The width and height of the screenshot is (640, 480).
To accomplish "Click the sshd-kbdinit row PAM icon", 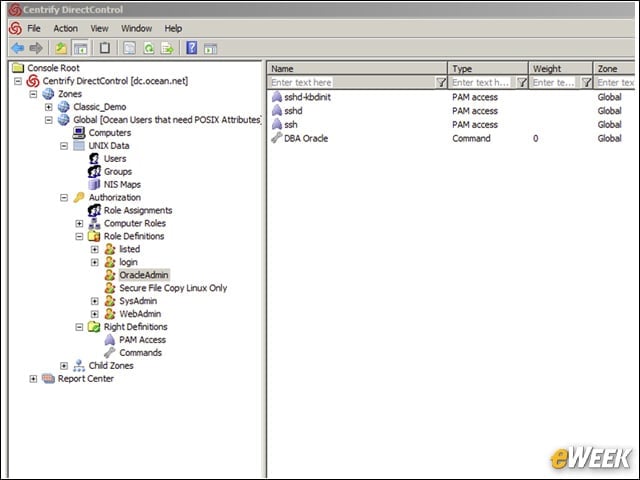I will pyautogui.click(x=277, y=97).
